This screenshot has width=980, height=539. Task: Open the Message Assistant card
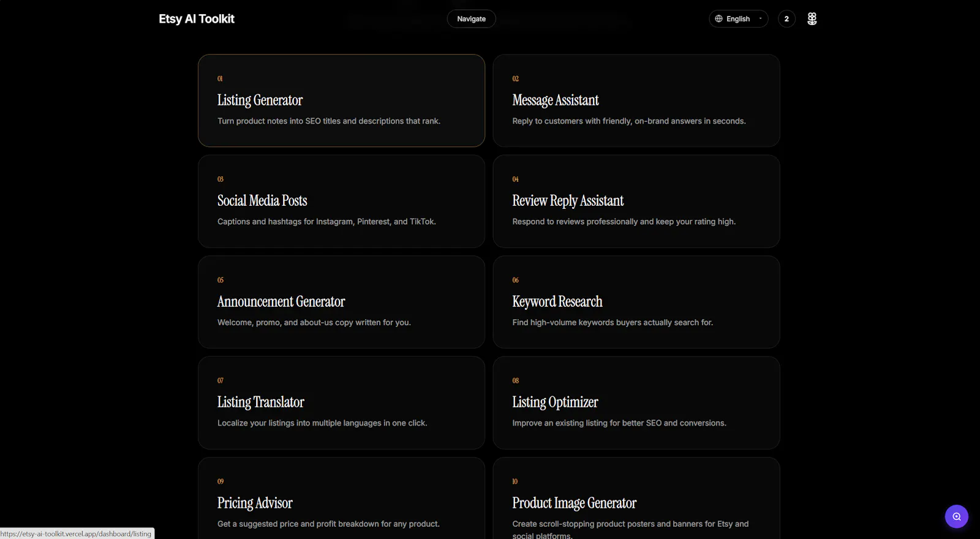click(x=636, y=100)
